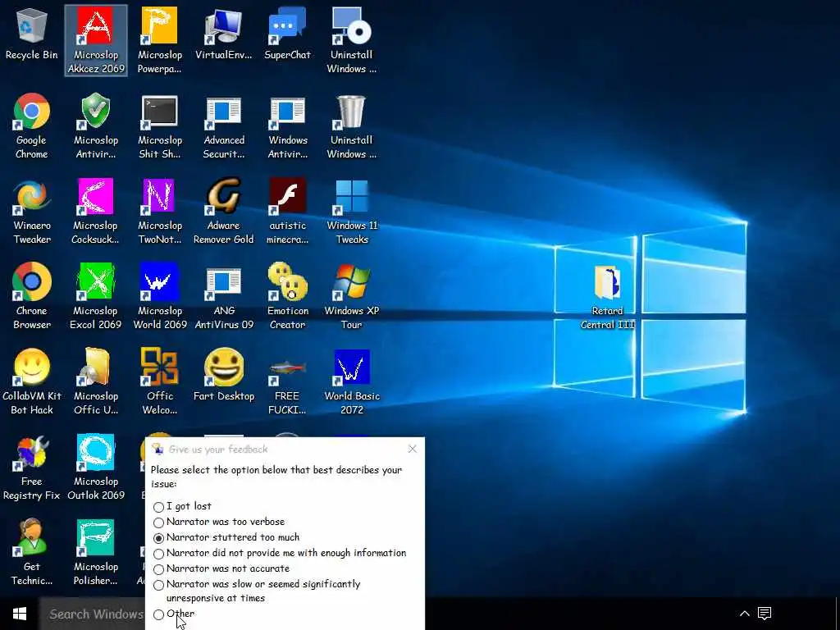Launch Microslop Polisher... shortcut
840x630 pixels.
click(x=95, y=552)
